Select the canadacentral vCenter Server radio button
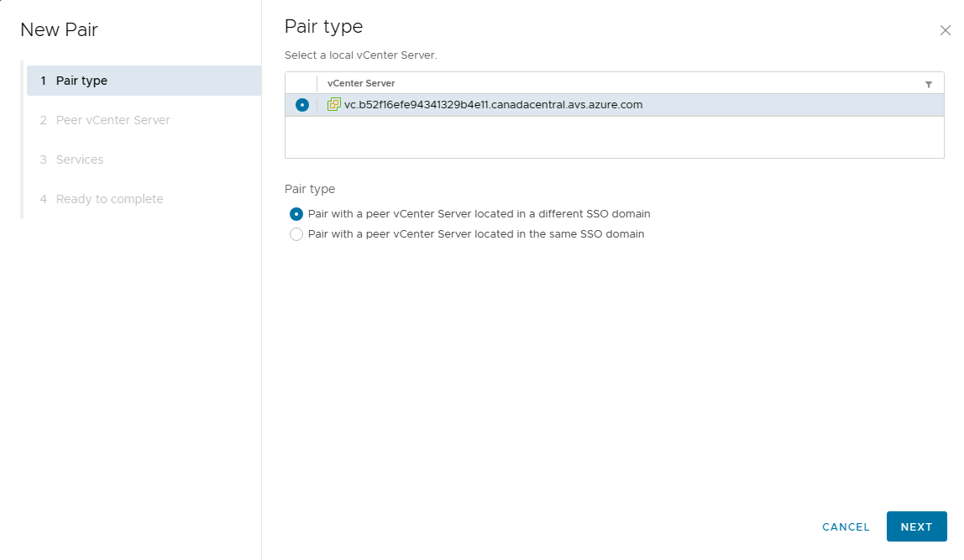This screenshot has height=560, width=964. click(x=301, y=105)
